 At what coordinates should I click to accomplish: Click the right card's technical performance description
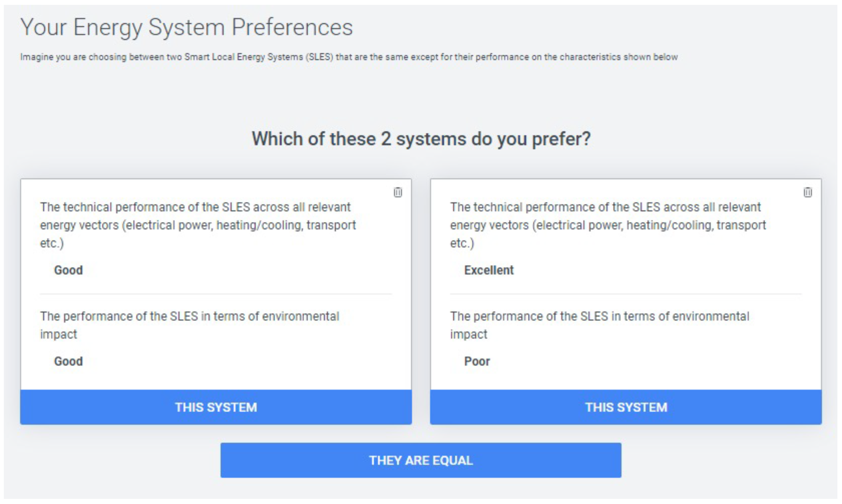608,225
